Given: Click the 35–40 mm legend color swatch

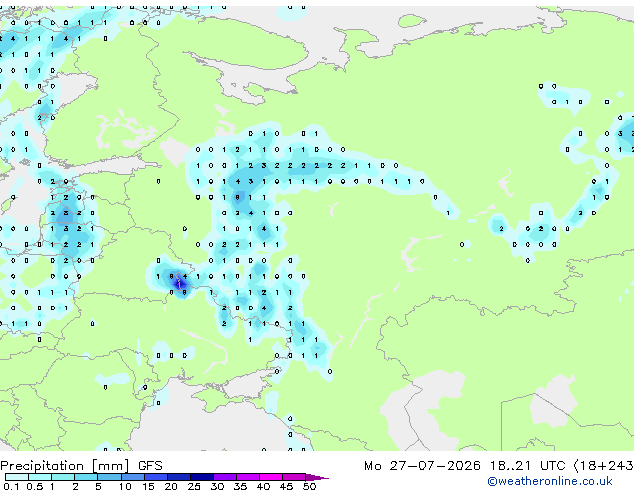Looking at the screenshot, I should coord(247,477).
